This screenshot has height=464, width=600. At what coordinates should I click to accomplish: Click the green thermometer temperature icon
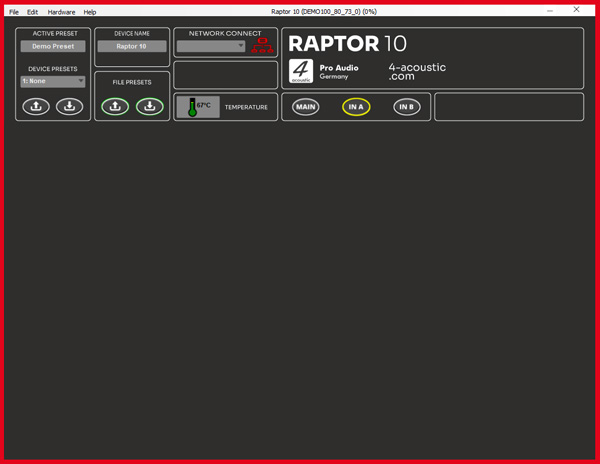pyautogui.click(x=192, y=107)
